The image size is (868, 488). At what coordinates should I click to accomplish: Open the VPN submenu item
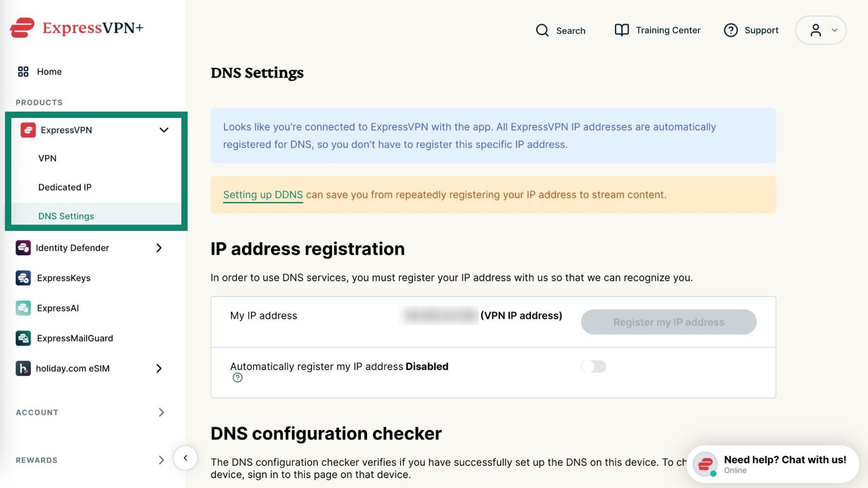47,159
